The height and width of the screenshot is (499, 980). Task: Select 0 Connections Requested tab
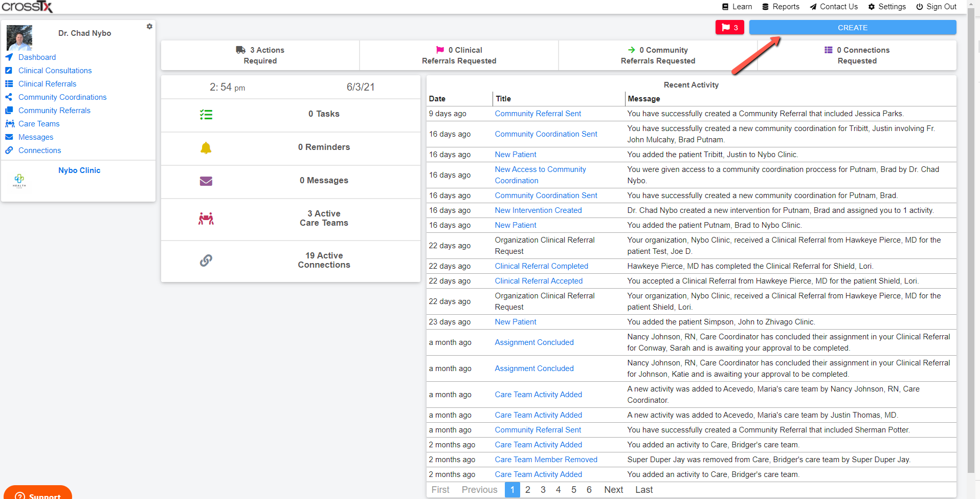[857, 55]
